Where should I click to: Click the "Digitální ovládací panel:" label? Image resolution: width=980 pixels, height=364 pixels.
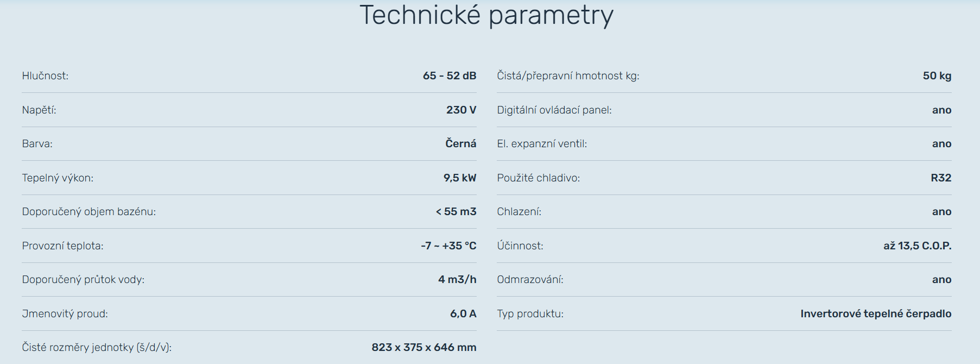[x=554, y=110]
